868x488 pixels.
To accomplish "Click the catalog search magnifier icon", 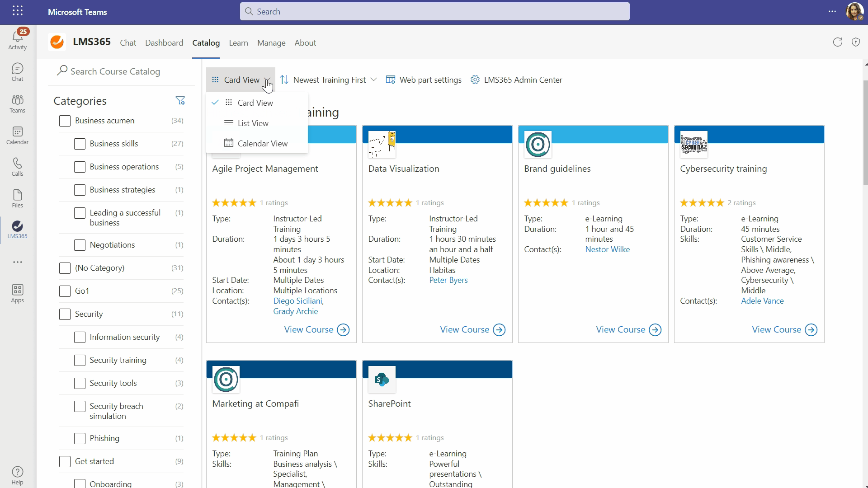I will pos(62,70).
